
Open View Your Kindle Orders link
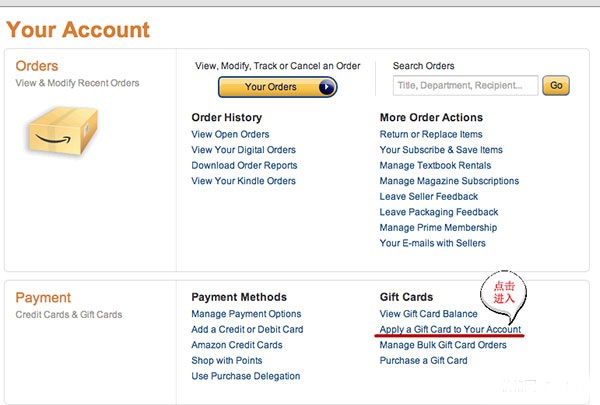(244, 181)
